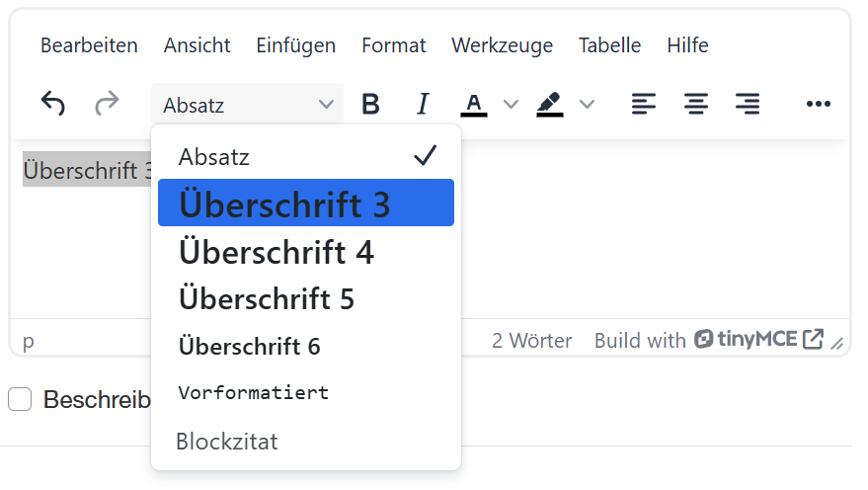
Task: Open the Tabelle menu
Action: click(x=609, y=45)
